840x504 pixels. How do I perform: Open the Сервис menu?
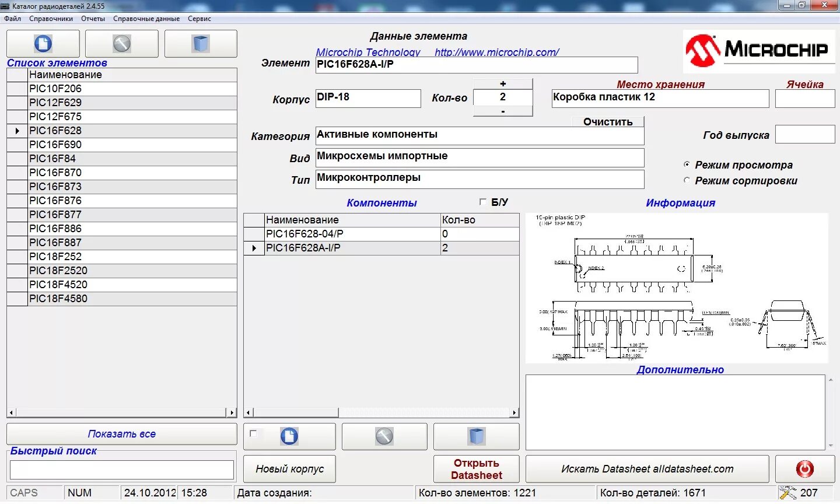pos(199,19)
